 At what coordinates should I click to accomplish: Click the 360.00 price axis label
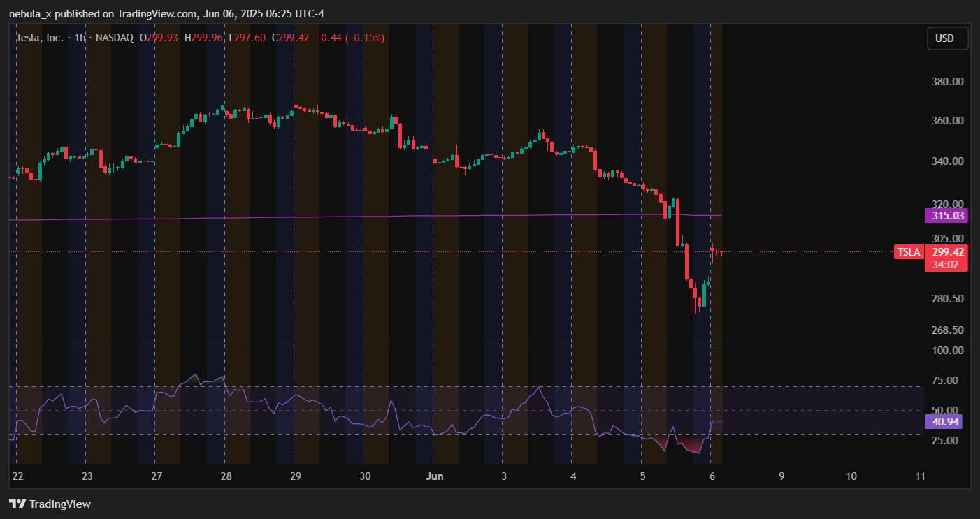click(948, 121)
